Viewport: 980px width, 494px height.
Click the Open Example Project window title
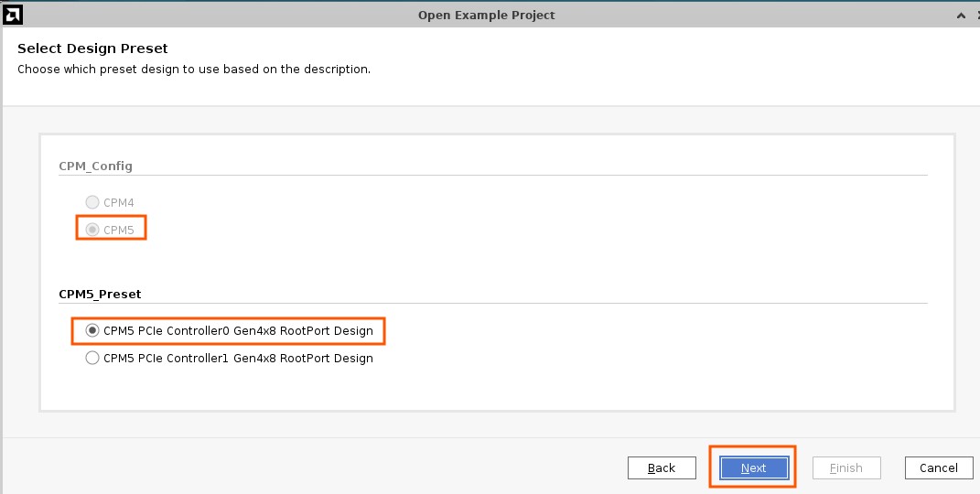(x=486, y=15)
